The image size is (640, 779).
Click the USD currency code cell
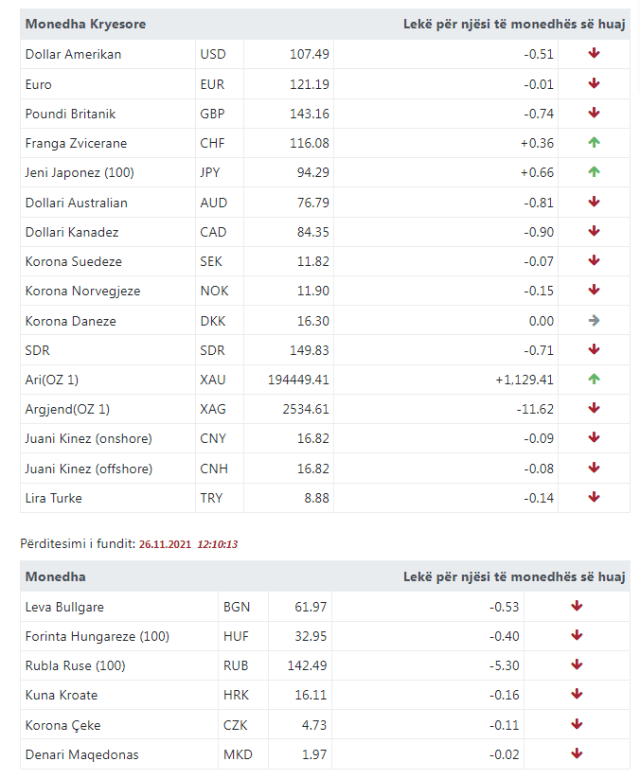214,54
